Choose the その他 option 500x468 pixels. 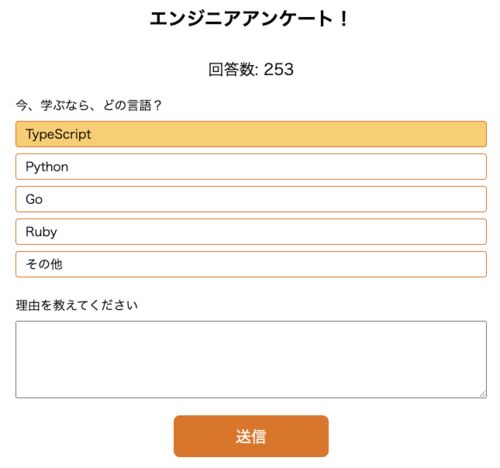tap(251, 264)
